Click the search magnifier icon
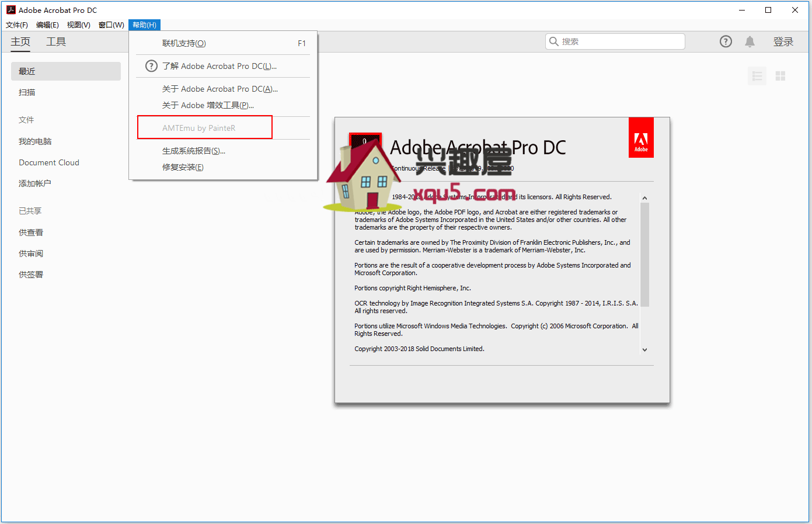The width and height of the screenshot is (812, 524). [x=554, y=41]
